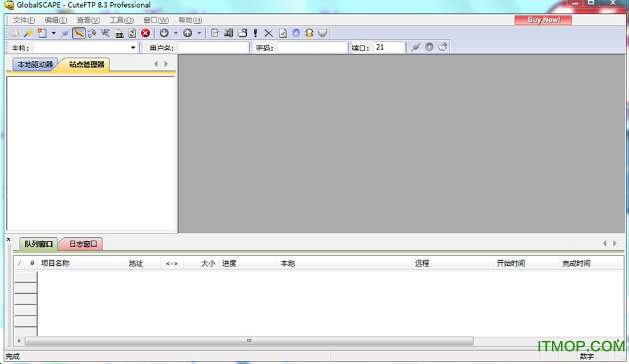Open the Site Manager book icon
Image resolution: width=629 pixels, height=364 pixels.
tap(15, 33)
